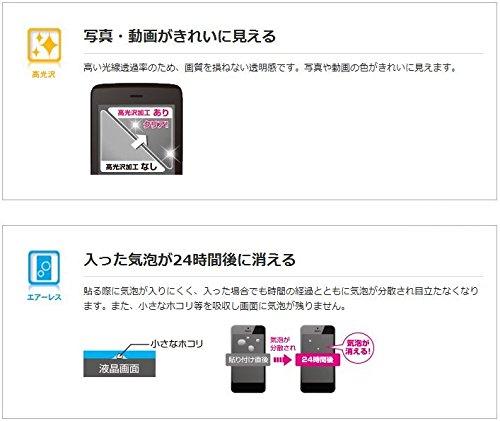Click the blue エアーレス bubble icon
Screen dimensions: 500x421
tap(44, 268)
